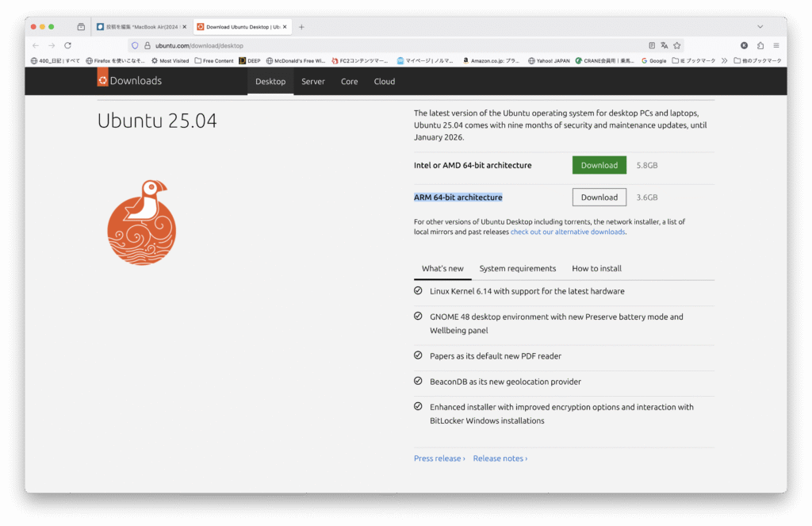This screenshot has height=526, width=812.
Task: Open the マイページ bookmark
Action: point(425,60)
